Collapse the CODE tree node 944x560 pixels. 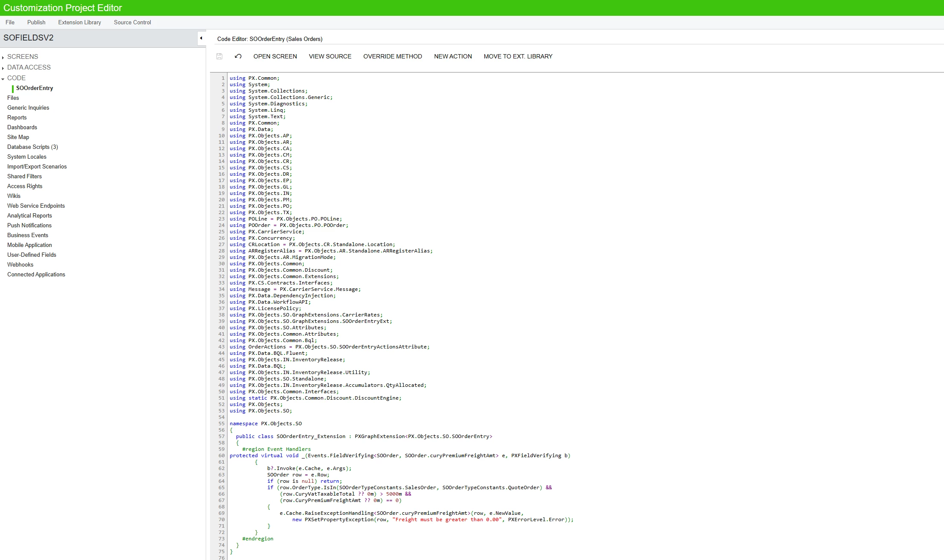tap(3, 78)
